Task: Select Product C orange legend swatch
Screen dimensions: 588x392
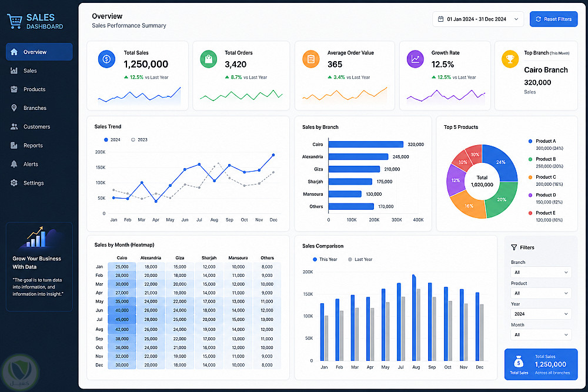Action: (x=530, y=177)
